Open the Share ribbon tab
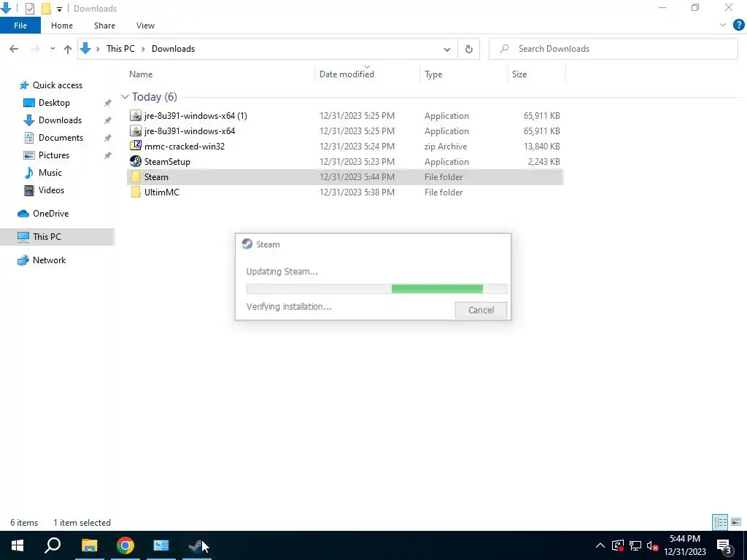This screenshot has height=560, width=747. pos(104,26)
